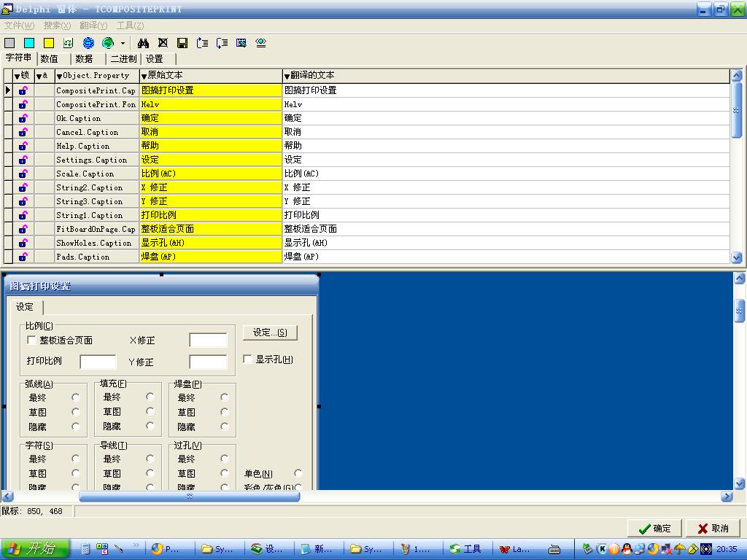Select 最终 radio in 弧线(A) group
This screenshot has width=747, height=560.
coord(75,397)
